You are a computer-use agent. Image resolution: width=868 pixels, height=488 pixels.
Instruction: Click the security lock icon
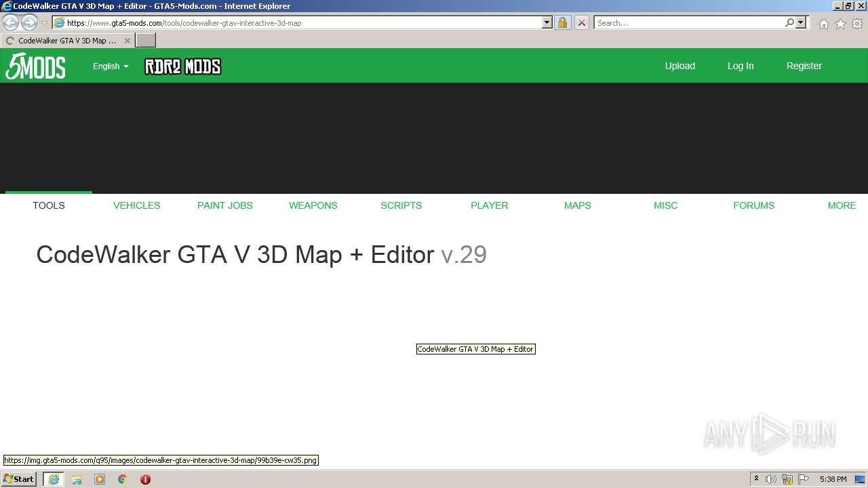click(562, 23)
